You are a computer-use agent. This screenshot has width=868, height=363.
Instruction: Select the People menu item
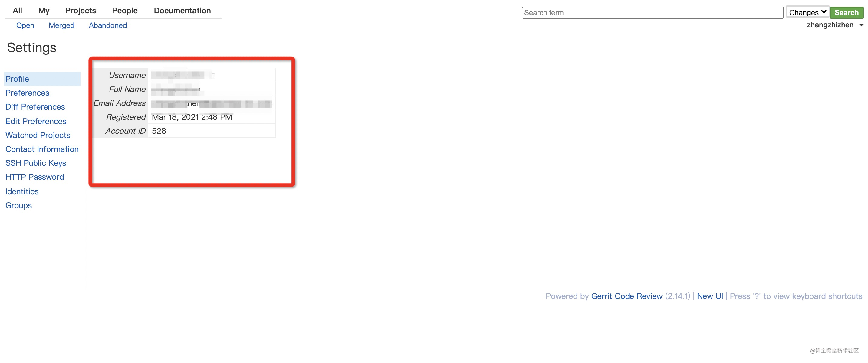[x=125, y=11]
